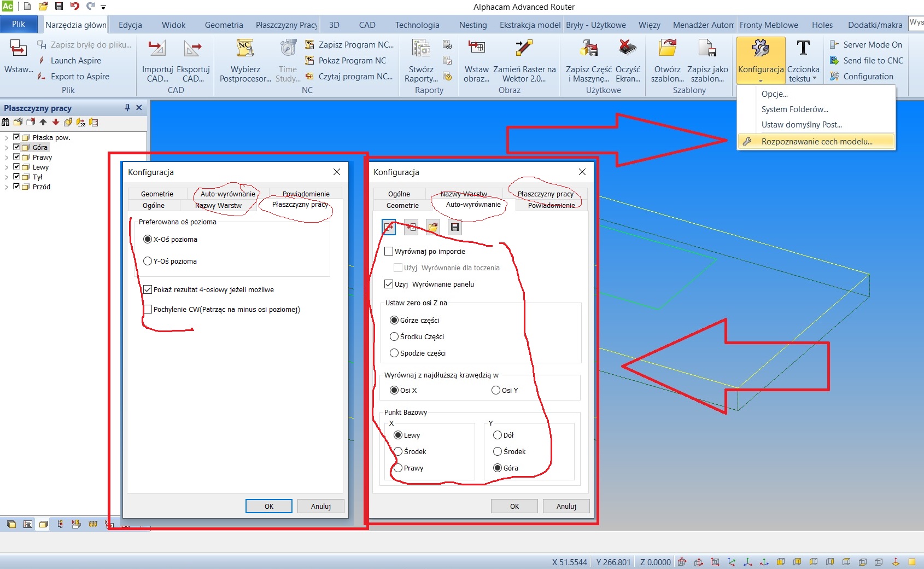Click the save icon in quick access toolbar
This screenshot has width=924, height=569.
click(59, 7)
